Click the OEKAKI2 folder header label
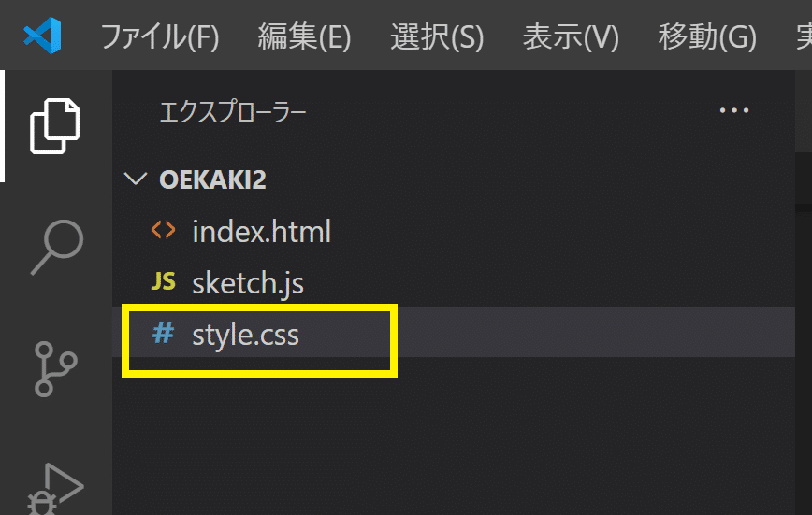This screenshot has height=515, width=812. 212,180
